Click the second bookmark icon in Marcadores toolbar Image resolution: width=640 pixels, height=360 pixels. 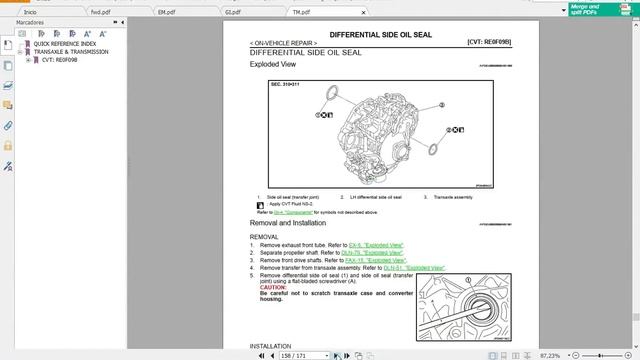57,34
